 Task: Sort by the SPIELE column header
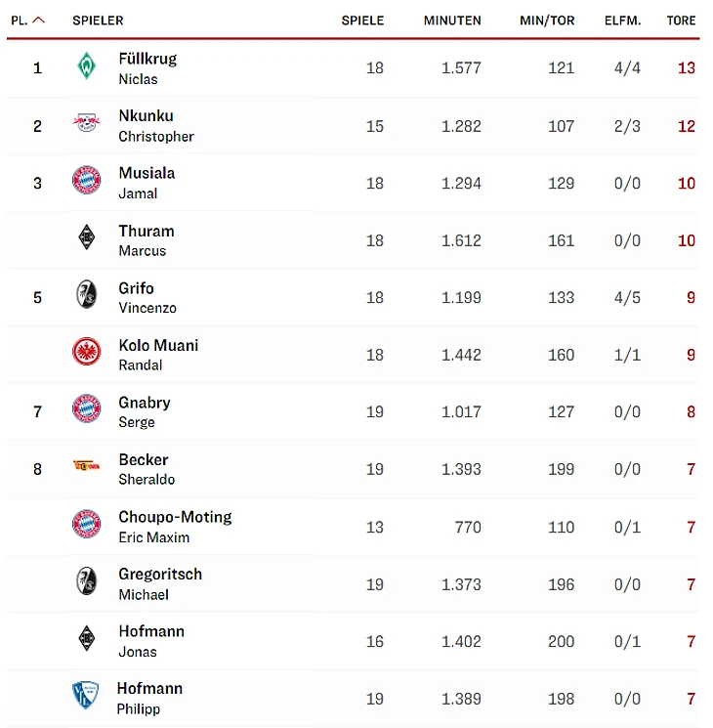(x=362, y=21)
